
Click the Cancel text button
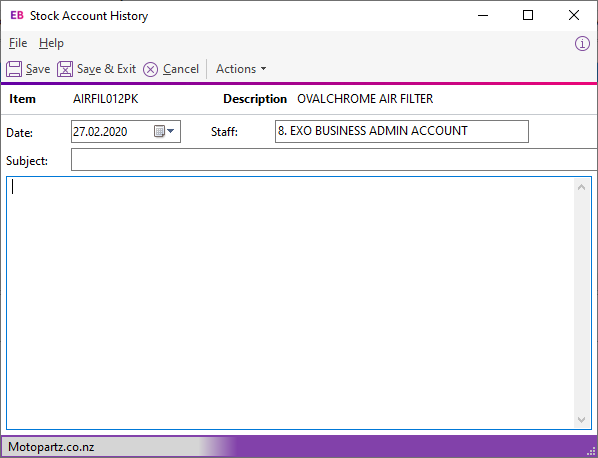click(x=181, y=69)
